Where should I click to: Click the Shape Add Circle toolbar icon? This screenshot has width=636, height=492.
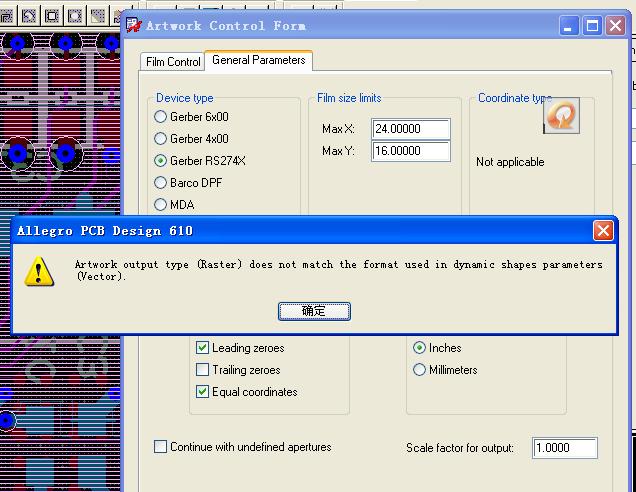pos(75,16)
